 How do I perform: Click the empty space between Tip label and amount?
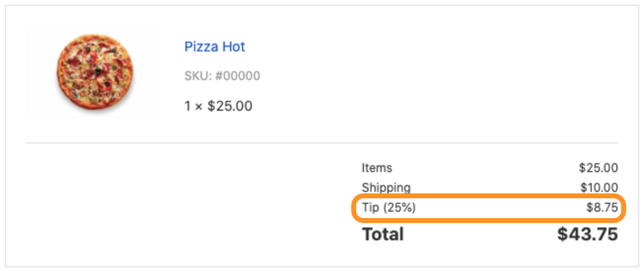tap(495, 208)
